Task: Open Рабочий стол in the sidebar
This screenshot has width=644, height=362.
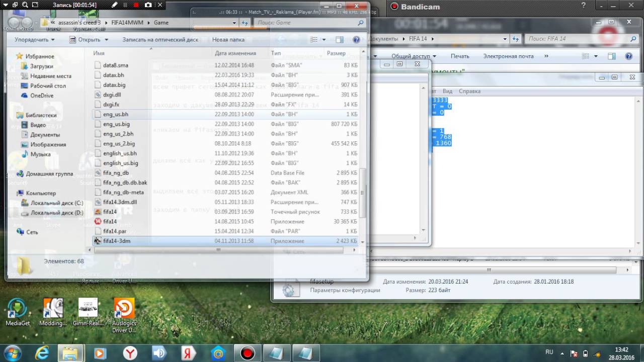Action: 48,86
